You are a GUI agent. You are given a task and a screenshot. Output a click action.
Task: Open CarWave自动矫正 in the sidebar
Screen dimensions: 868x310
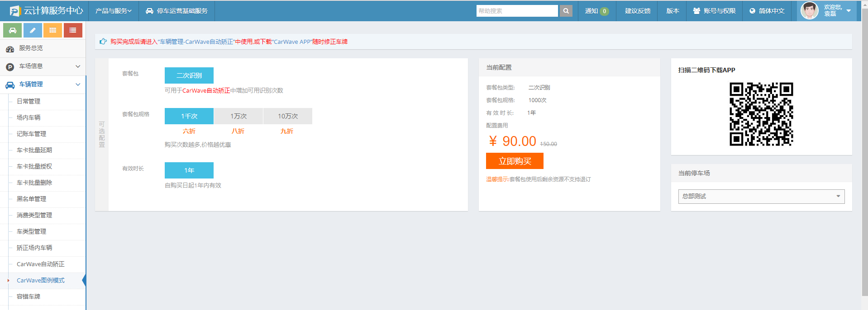click(x=41, y=264)
